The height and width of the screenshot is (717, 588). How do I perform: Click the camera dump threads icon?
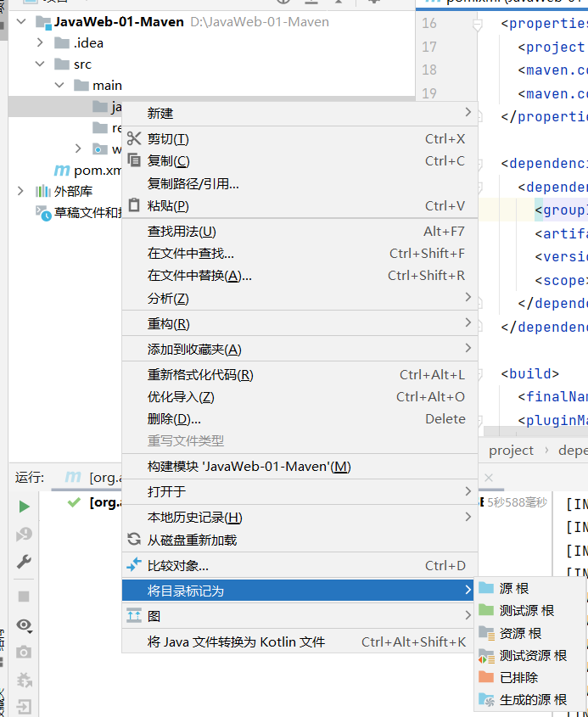click(24, 652)
